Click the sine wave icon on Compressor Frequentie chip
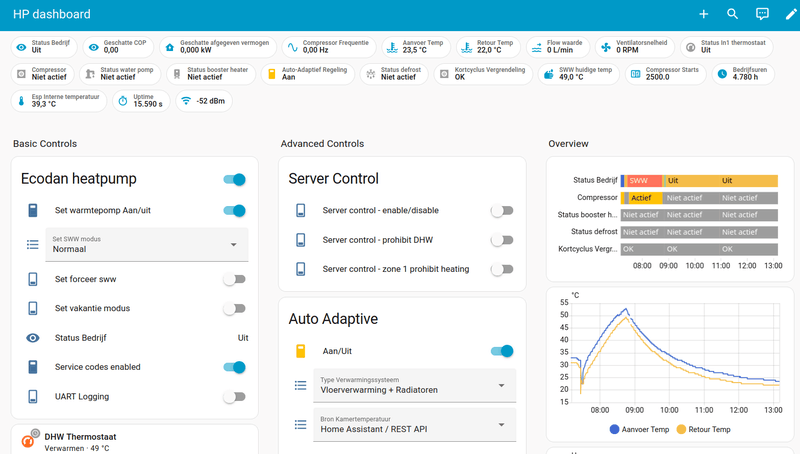800x454 pixels. click(x=292, y=47)
